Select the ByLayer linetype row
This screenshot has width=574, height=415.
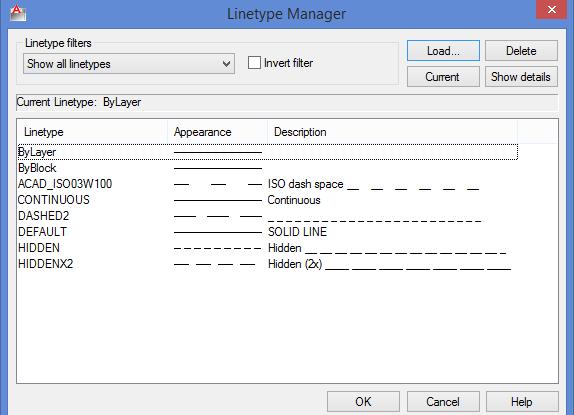268,152
